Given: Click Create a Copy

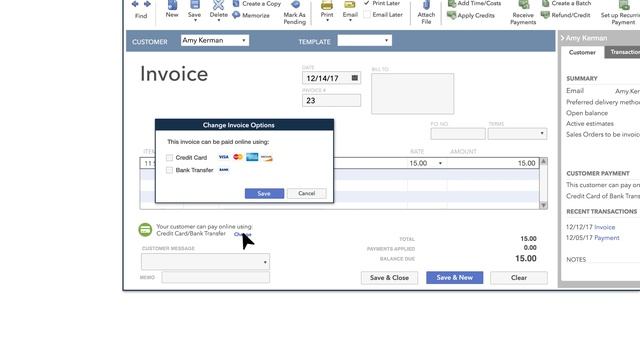Looking at the screenshot, I should 257,4.
